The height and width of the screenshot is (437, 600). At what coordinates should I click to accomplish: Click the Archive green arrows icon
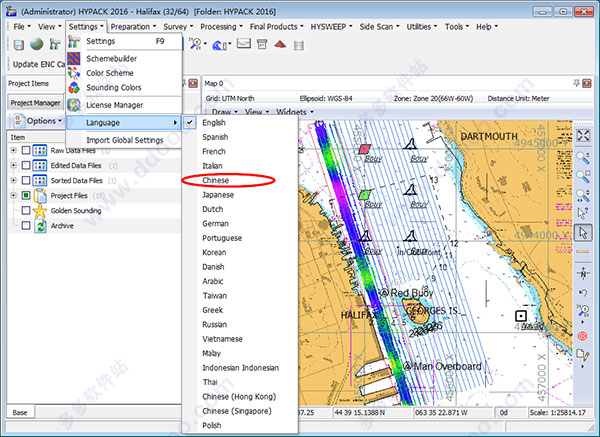click(40, 226)
